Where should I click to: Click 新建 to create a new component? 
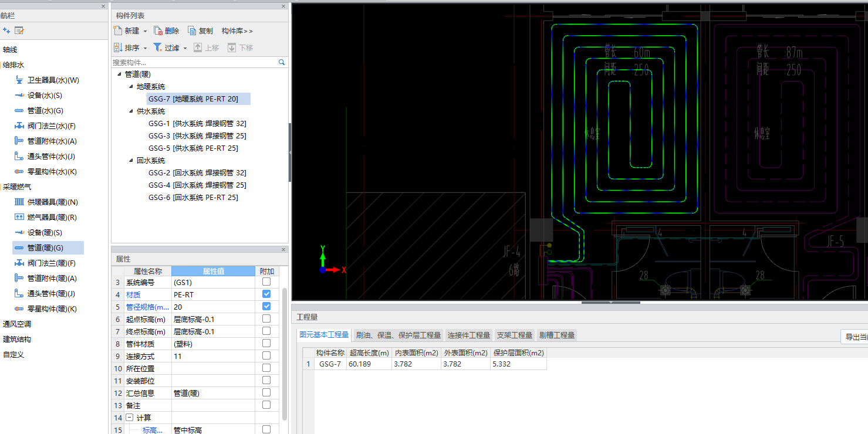pos(127,31)
